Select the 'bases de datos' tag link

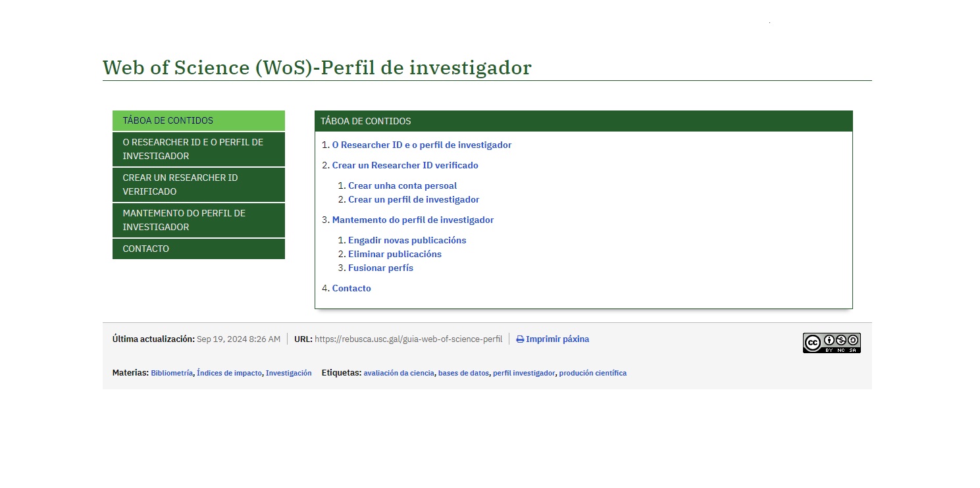pyautogui.click(x=463, y=373)
